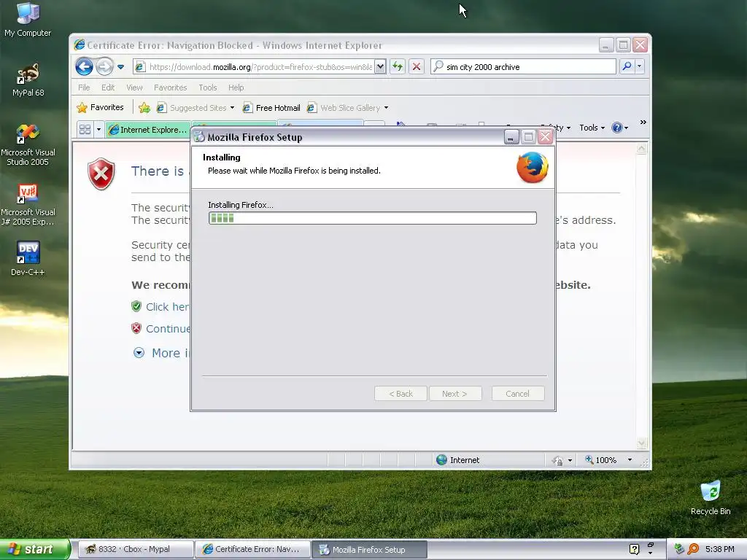Select the Dev-C++ desktop shortcut
Viewport: 747px width, 560px height.
pyautogui.click(x=28, y=259)
